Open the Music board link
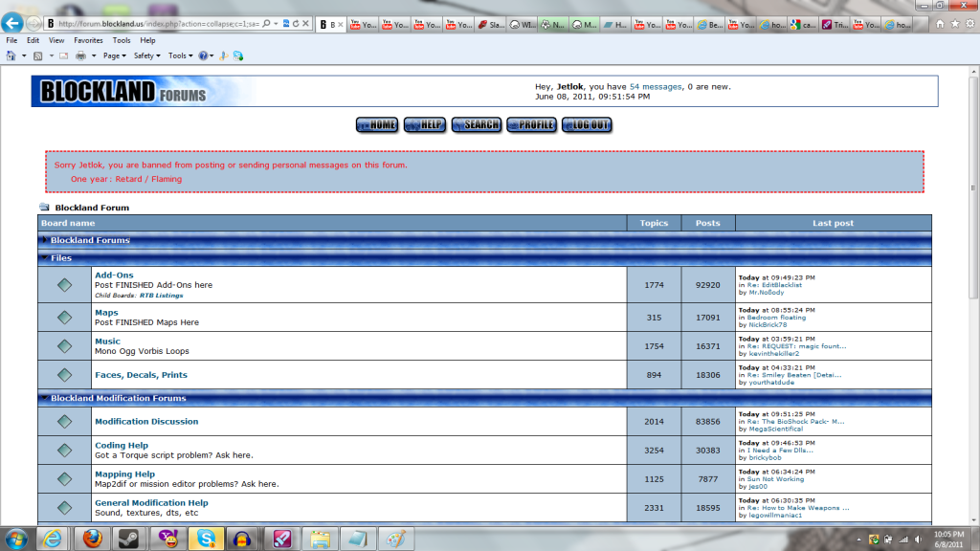980x551 pixels. pyautogui.click(x=107, y=342)
